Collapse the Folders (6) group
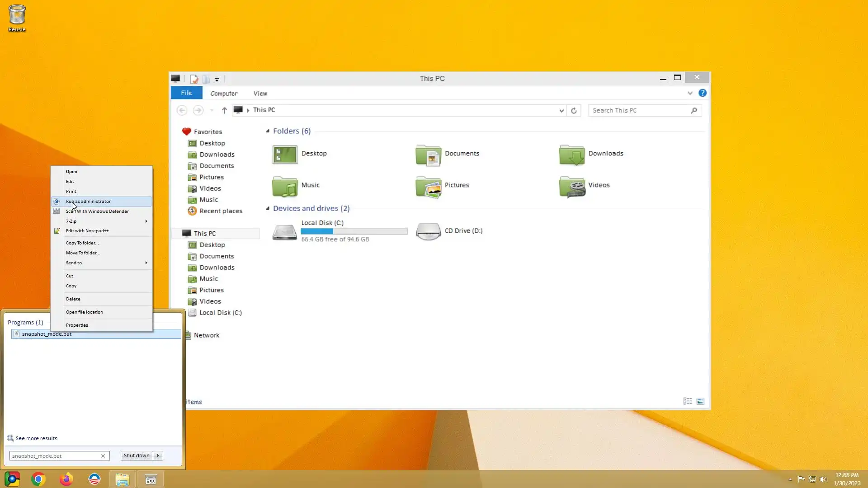 coord(268,131)
